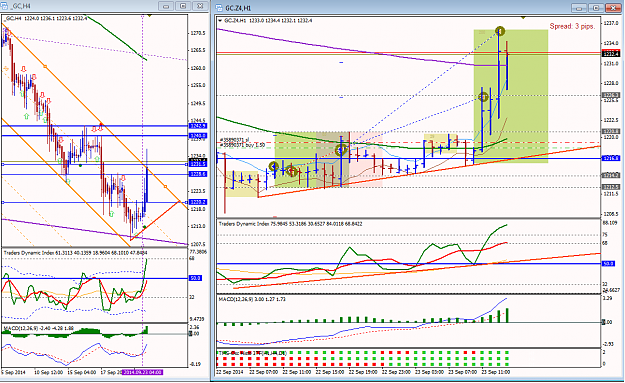Screen dimensions: 625x383
Task: Restore the _GC,H4 chart window
Action: [183, 6]
